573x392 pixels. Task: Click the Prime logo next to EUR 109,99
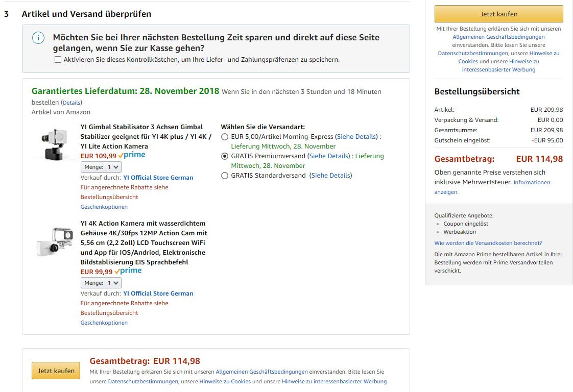(132, 155)
